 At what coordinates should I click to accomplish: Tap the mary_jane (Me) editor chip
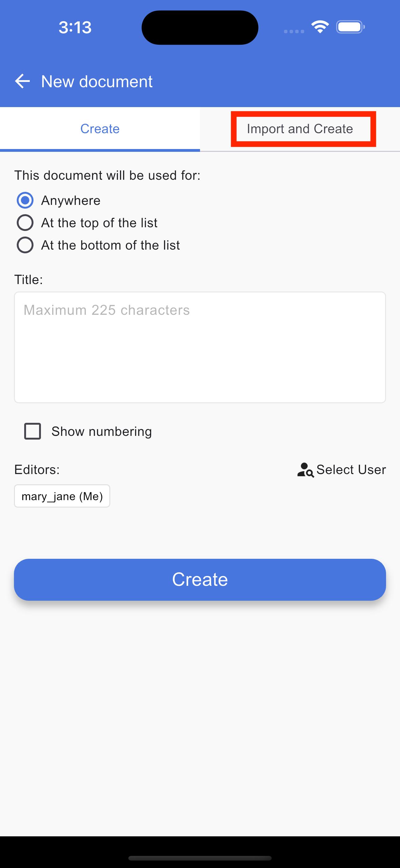point(62,496)
